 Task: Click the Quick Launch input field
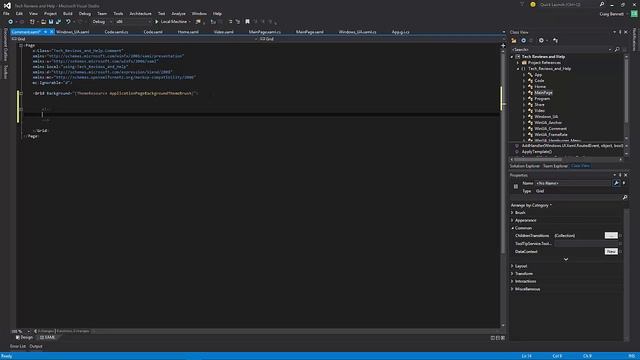pos(568,4)
